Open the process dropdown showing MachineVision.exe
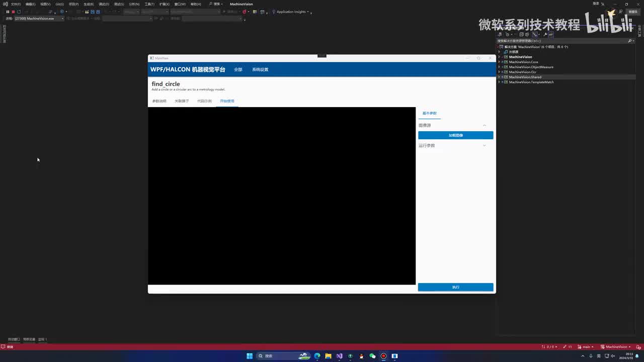This screenshot has height=362, width=644. (x=39, y=19)
